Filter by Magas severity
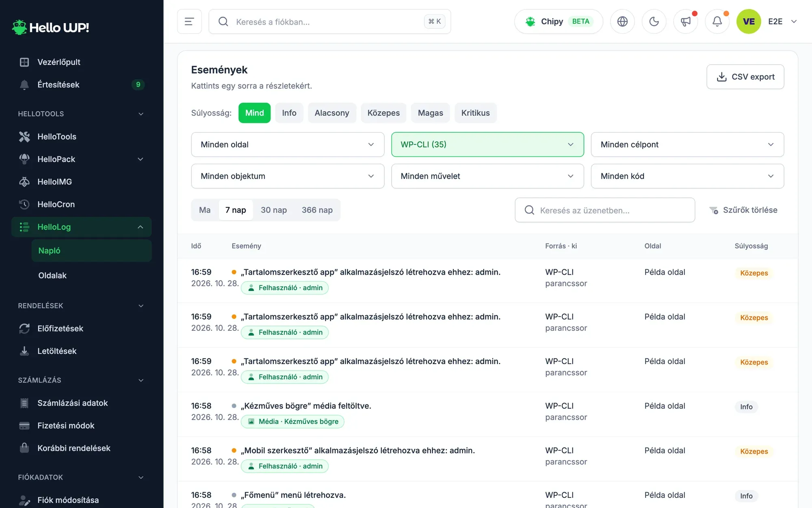 point(430,113)
